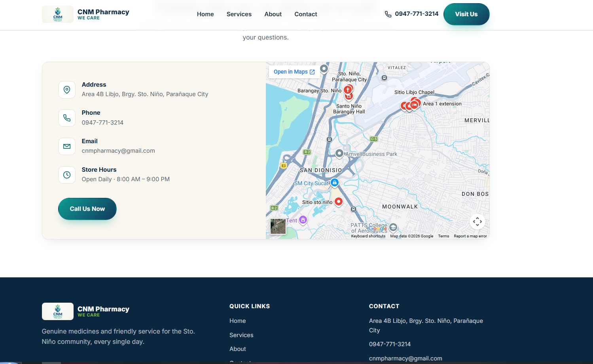This screenshot has width=593, height=364.
Task: Open Services in the top navigation
Action: click(x=239, y=14)
